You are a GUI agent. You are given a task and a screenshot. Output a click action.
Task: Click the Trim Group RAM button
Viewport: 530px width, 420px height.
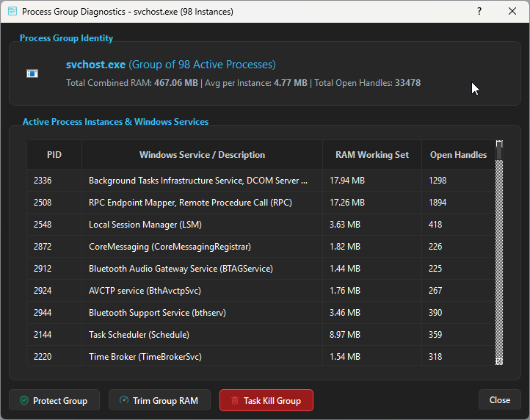click(159, 400)
